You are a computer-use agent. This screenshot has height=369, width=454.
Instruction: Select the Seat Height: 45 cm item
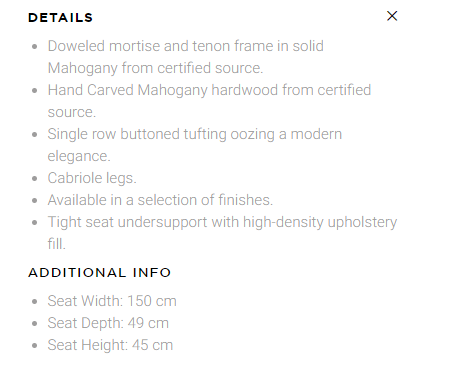click(110, 345)
